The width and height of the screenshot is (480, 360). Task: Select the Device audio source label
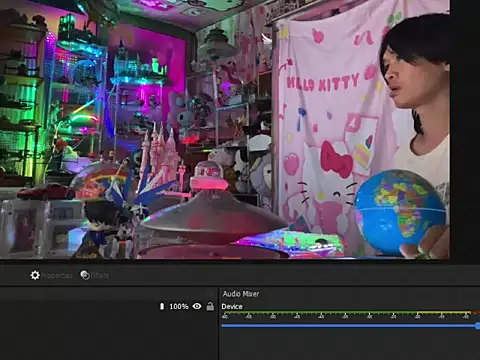(232, 306)
